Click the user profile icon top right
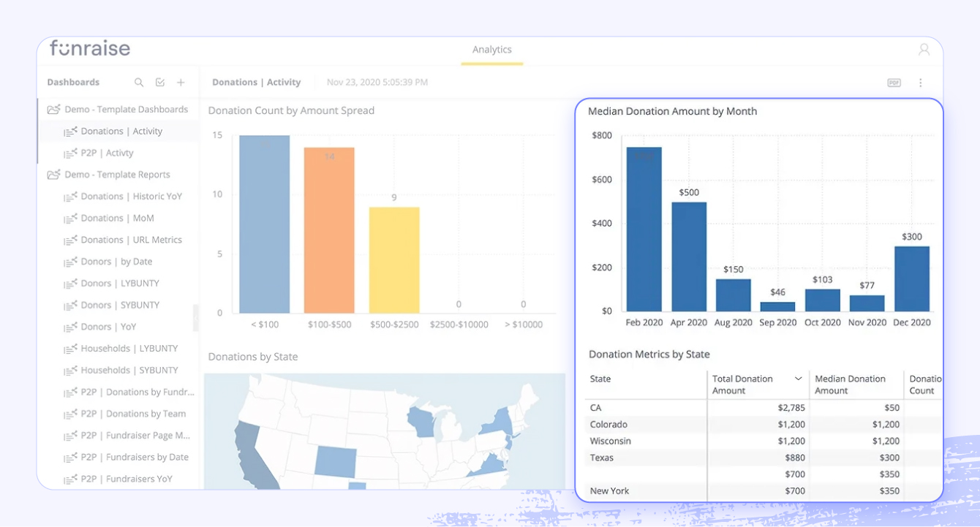 [923, 48]
